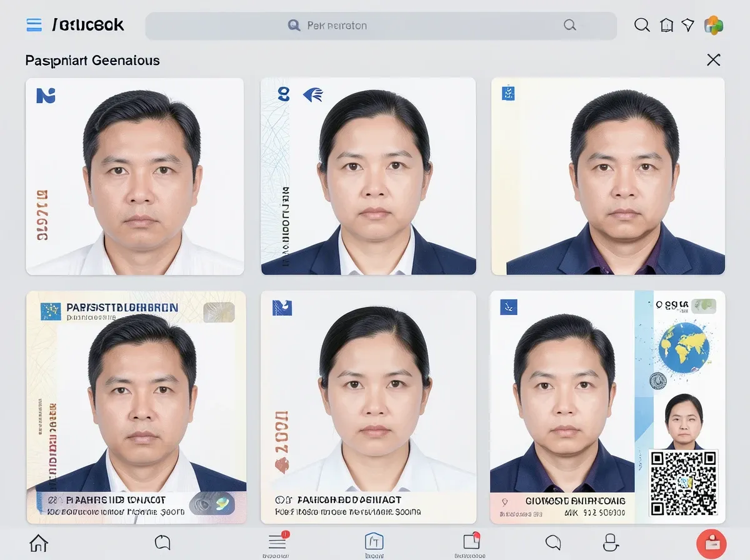750x560 pixels.
Task: Open the chat bubble next to Home icon
Action: (x=162, y=542)
